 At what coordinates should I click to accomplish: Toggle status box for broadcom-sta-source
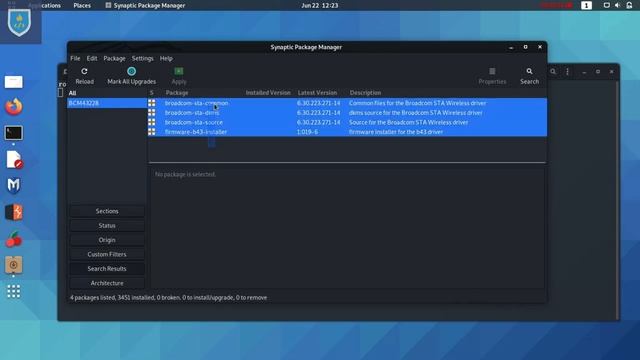pyautogui.click(x=152, y=122)
